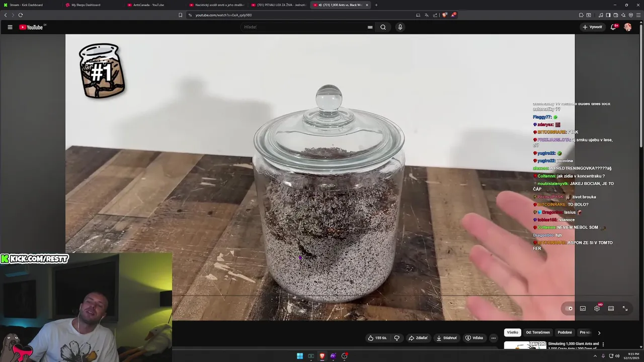Click the video player to pause
The width and height of the screenshot is (644, 362).
(x=320, y=177)
